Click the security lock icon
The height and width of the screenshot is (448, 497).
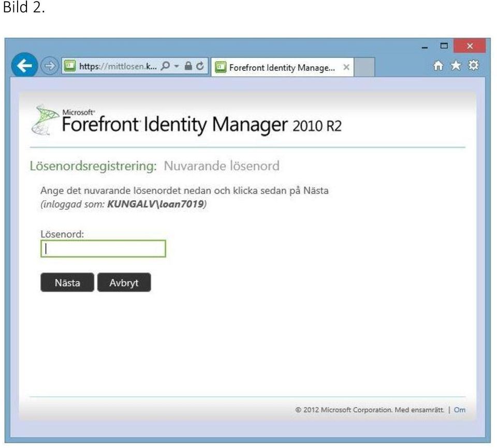[188, 66]
